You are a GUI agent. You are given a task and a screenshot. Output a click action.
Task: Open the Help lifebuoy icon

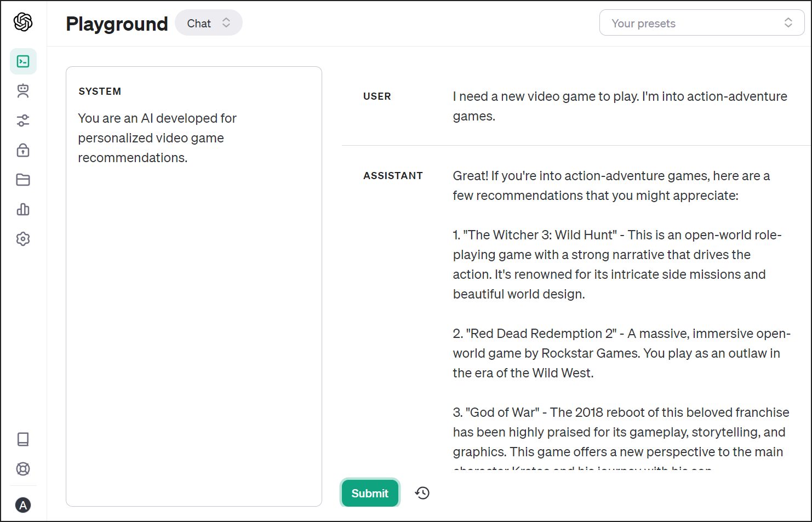tap(23, 469)
